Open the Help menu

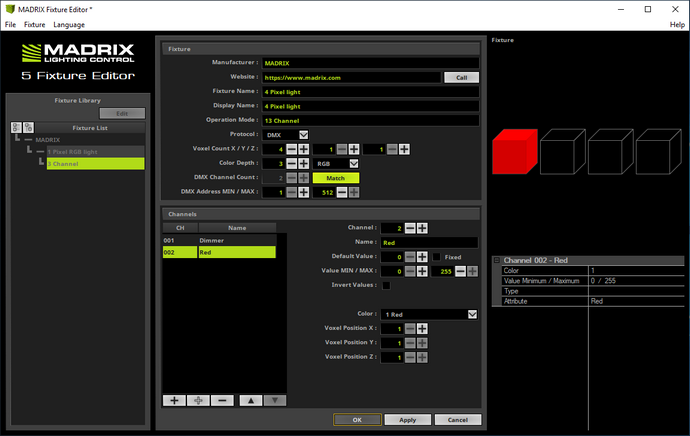(677, 25)
